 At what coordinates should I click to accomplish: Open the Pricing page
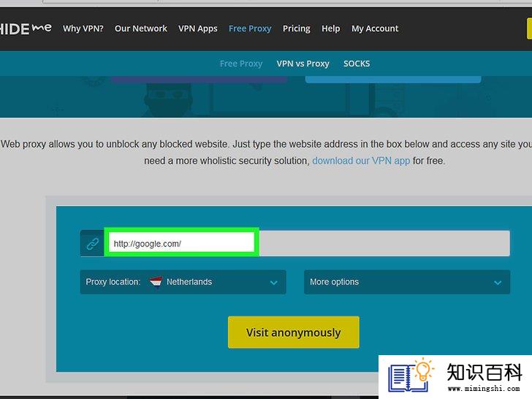pyautogui.click(x=297, y=28)
